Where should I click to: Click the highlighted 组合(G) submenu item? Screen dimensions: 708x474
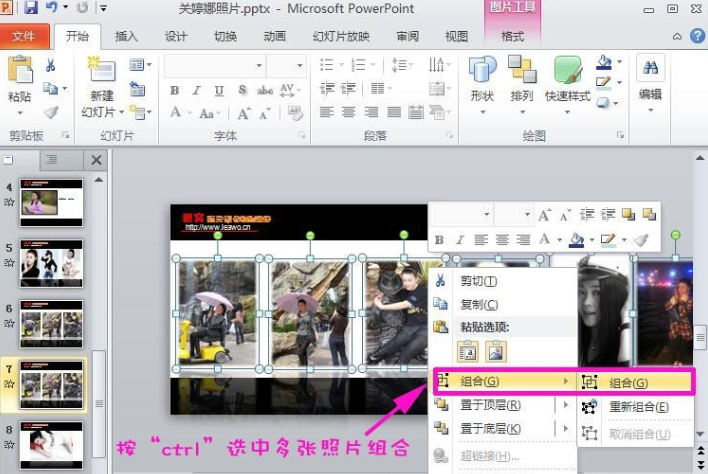click(x=628, y=382)
